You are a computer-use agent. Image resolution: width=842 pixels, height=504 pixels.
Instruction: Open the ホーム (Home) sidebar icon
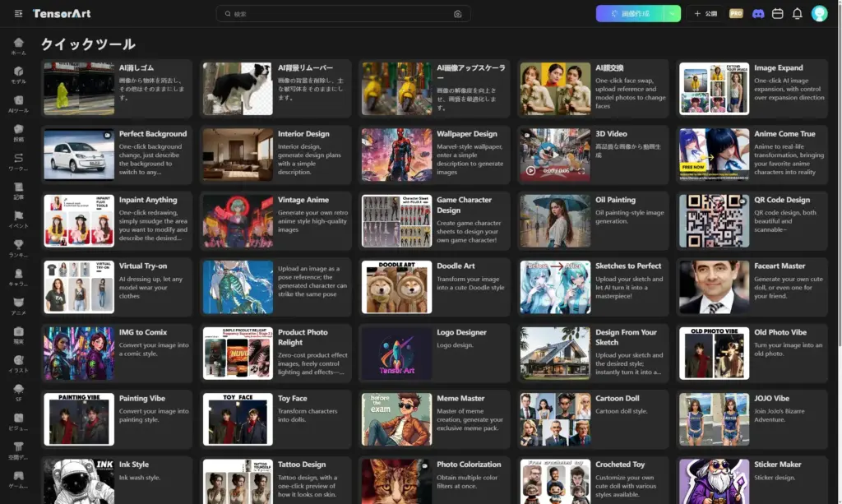[18, 46]
